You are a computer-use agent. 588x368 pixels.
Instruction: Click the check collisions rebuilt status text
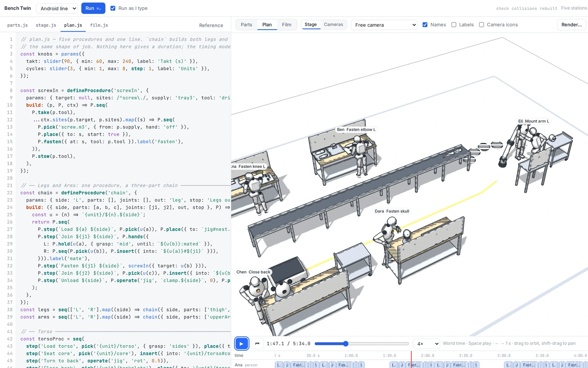point(527,8)
